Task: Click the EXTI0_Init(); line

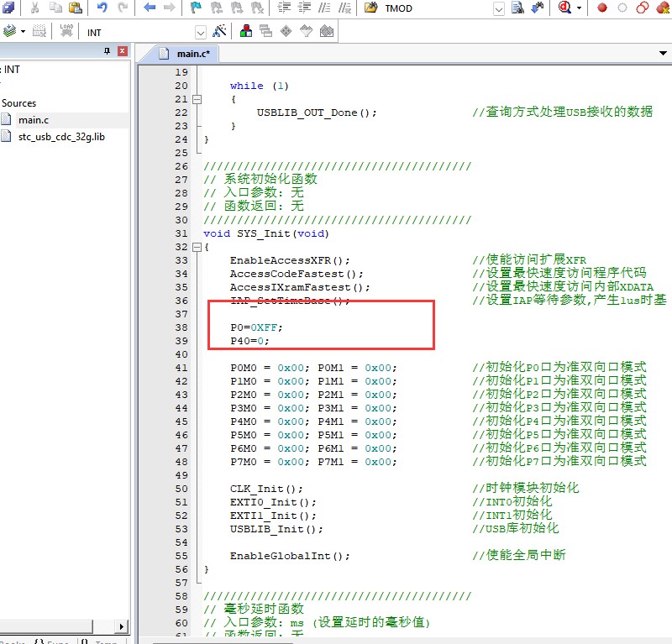Action: click(273, 502)
